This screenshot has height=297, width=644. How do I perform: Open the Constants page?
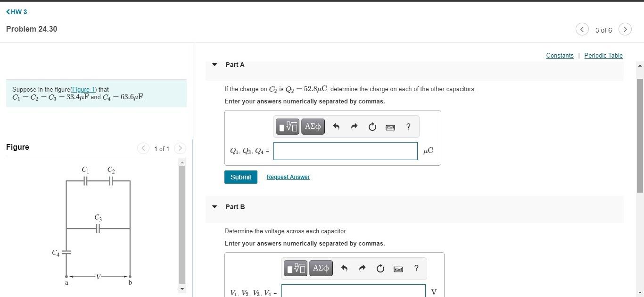coord(560,55)
